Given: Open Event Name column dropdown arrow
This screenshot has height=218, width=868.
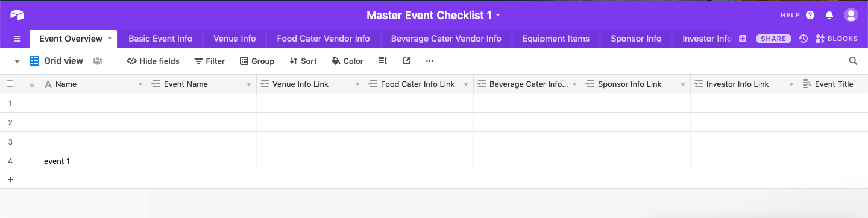Looking at the screenshot, I should click(x=249, y=84).
